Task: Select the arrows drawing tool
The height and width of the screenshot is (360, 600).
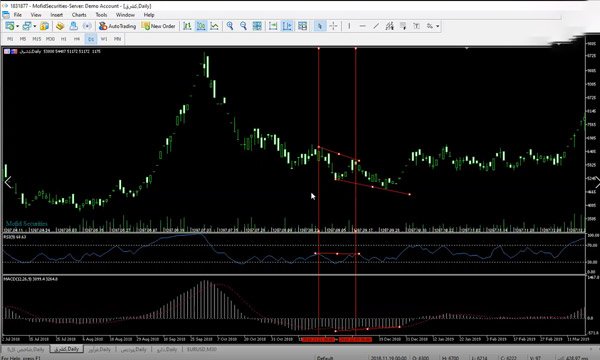Action: 430,26
